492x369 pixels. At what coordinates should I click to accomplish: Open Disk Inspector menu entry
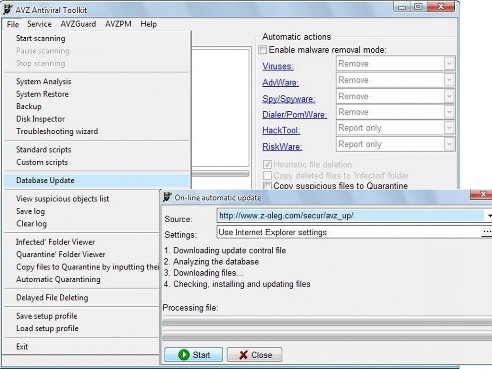point(97,119)
